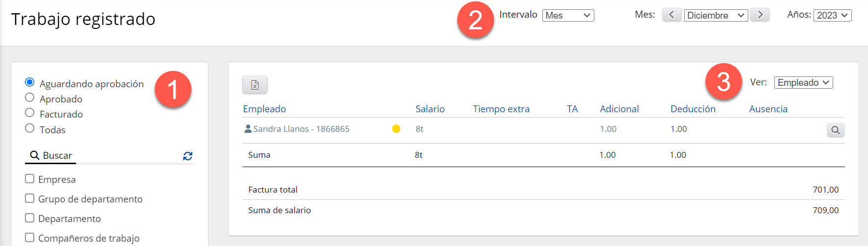Select the Aguardando aprobación radio button
868x246 pixels.
tap(29, 82)
